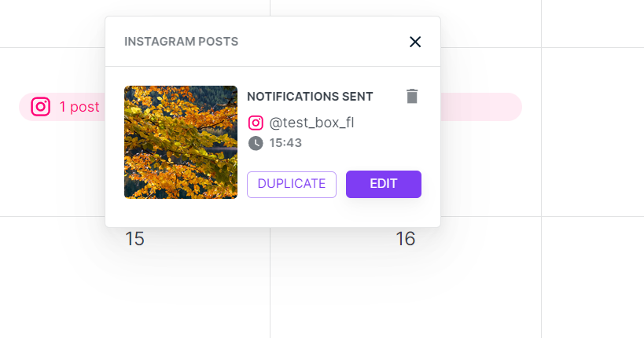Click the 15:43 scheduled time
The width and height of the screenshot is (644, 338).
(x=285, y=143)
